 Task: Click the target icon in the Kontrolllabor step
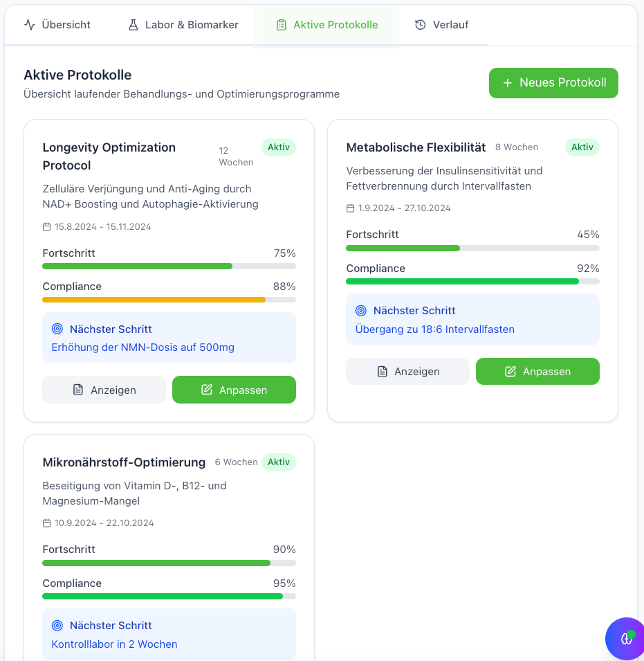(x=57, y=626)
